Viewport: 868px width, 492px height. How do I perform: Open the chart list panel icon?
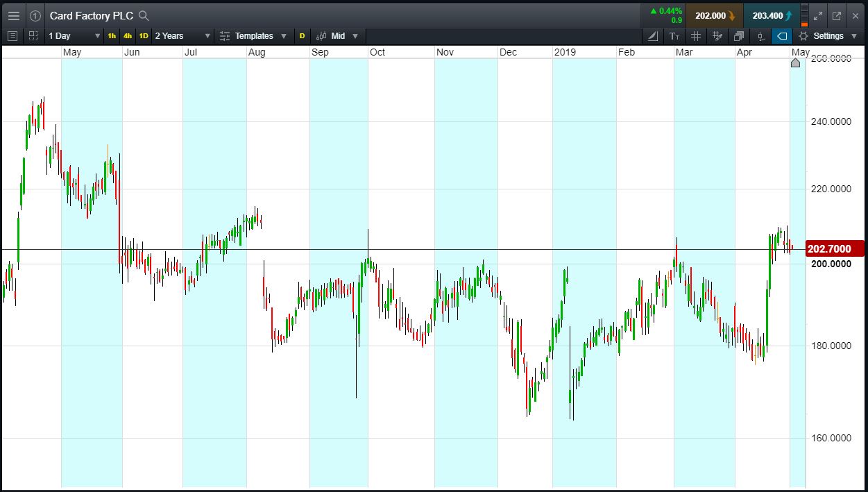tap(12, 36)
